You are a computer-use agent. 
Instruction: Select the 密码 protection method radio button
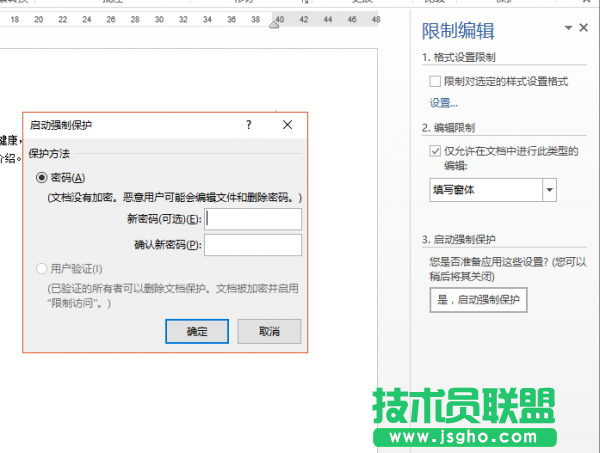pos(41,177)
